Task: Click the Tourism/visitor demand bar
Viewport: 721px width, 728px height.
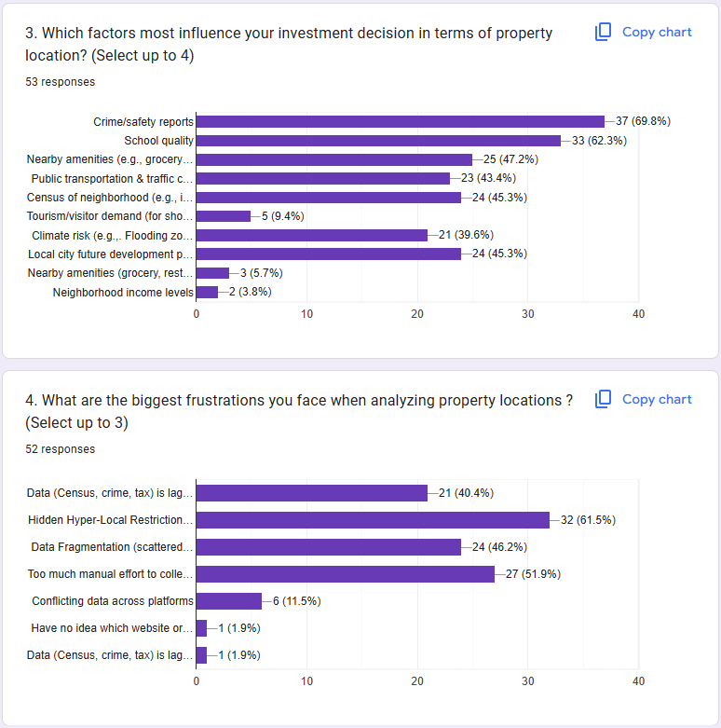Action: click(x=224, y=216)
